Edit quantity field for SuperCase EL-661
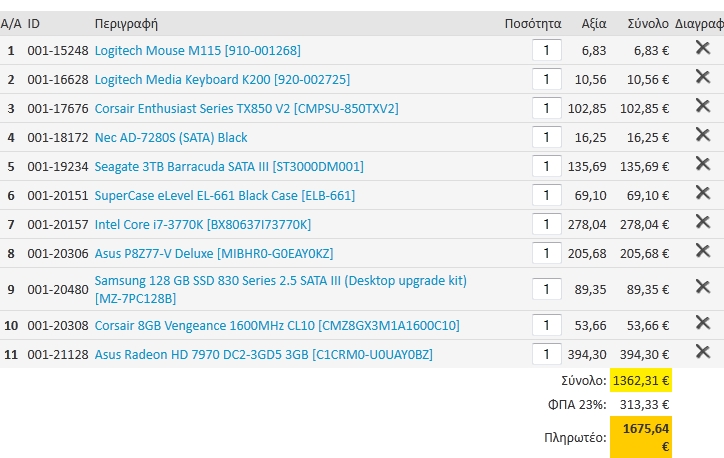Viewport: 724px width, 458px height. pos(547,195)
